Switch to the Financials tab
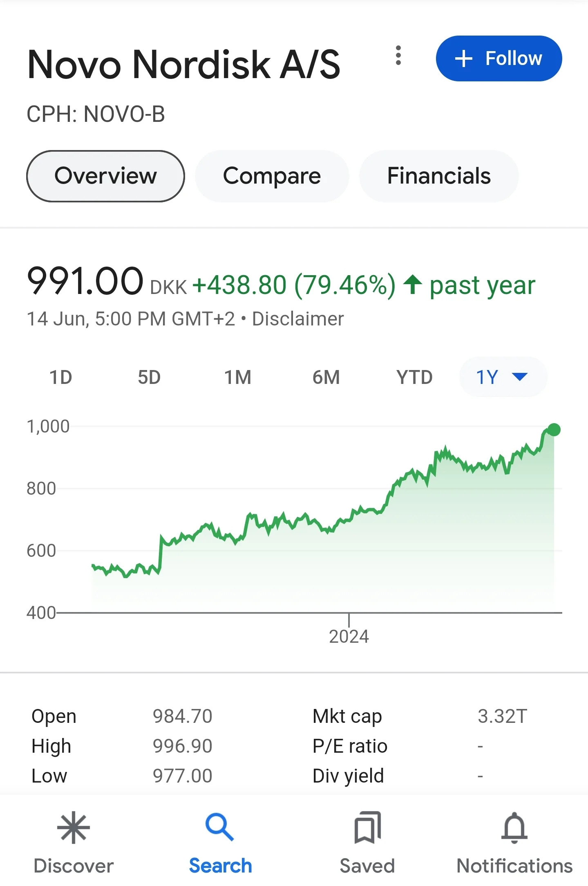The image size is (588, 886). click(x=439, y=176)
